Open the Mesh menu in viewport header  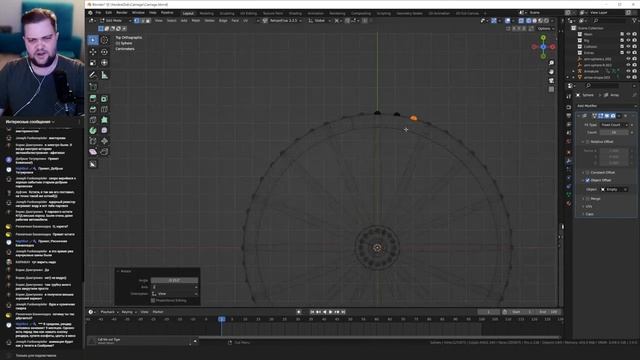click(x=196, y=20)
